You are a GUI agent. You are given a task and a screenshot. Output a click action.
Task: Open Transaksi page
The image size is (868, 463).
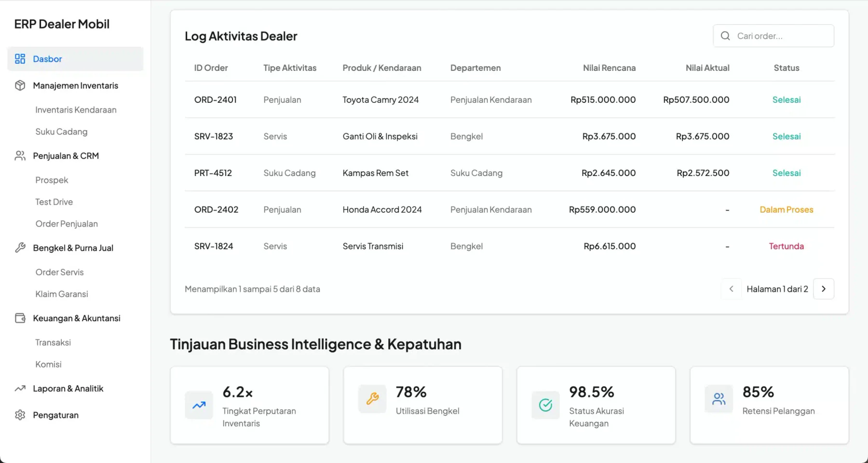53,342
